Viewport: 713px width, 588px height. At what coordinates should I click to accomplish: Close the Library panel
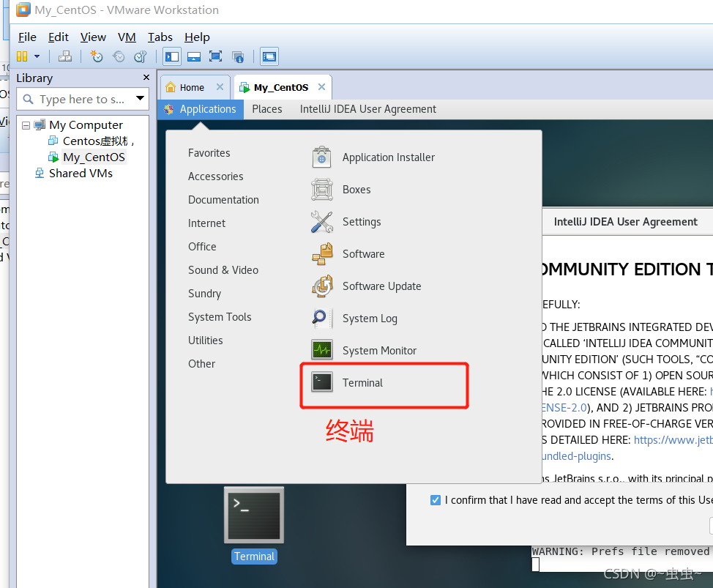(146, 78)
